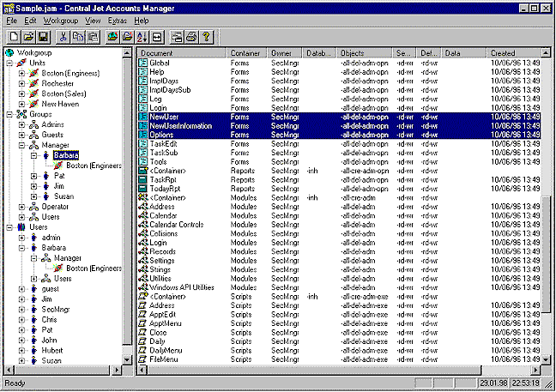Open the Extras menu
The image size is (556, 392).
click(x=118, y=21)
